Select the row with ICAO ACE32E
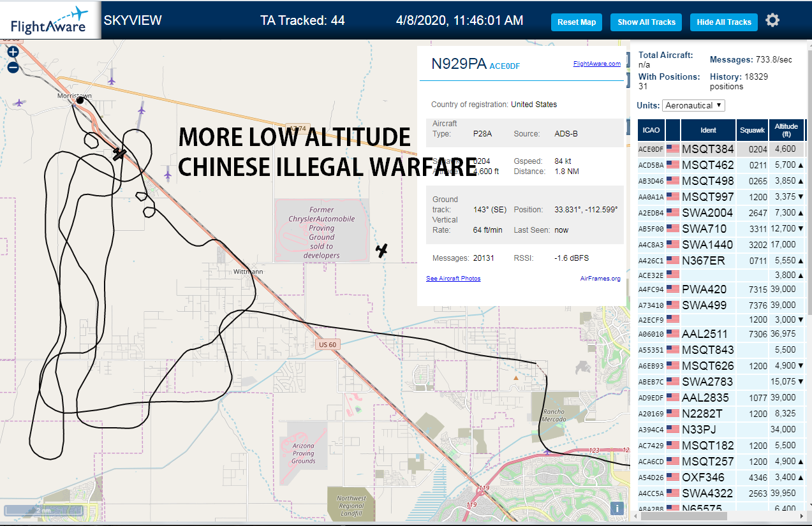 tap(721, 275)
